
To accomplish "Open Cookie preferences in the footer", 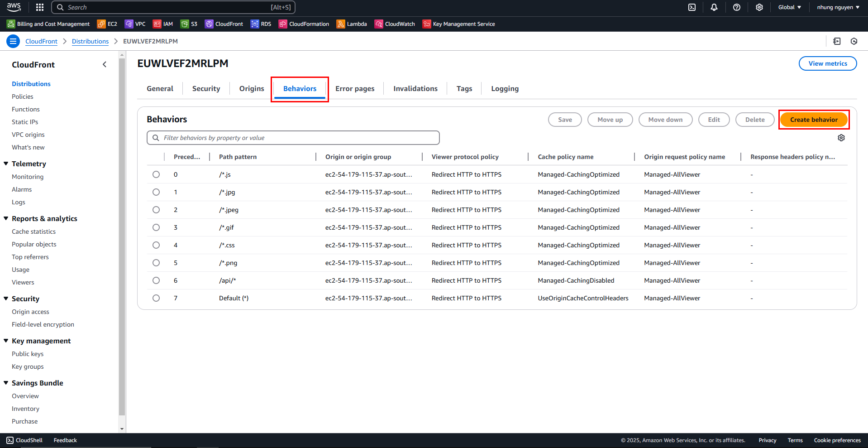I will coord(837,440).
